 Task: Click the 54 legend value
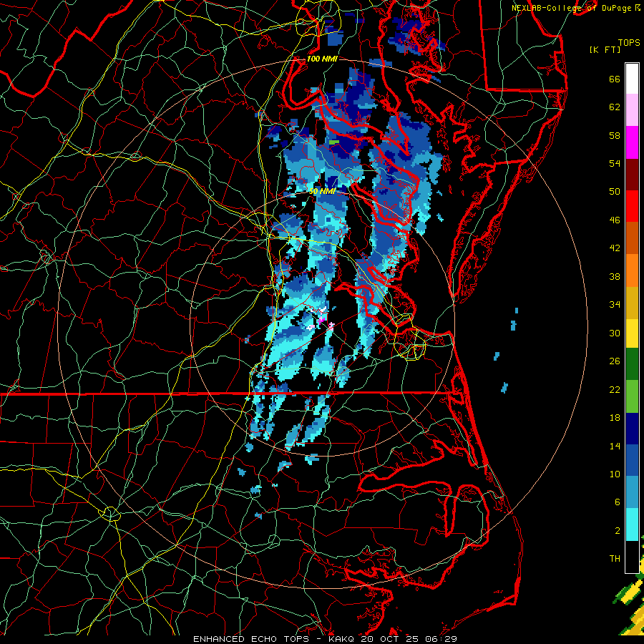[x=615, y=163]
